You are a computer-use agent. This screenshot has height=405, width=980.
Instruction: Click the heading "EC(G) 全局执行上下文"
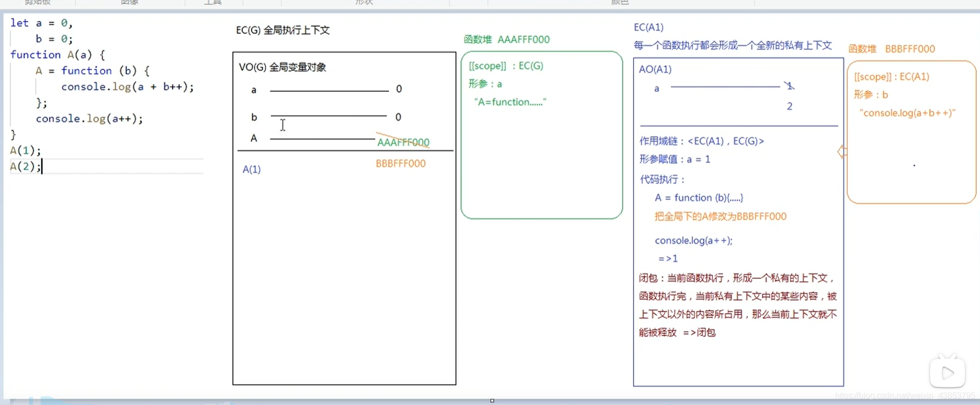[283, 30]
